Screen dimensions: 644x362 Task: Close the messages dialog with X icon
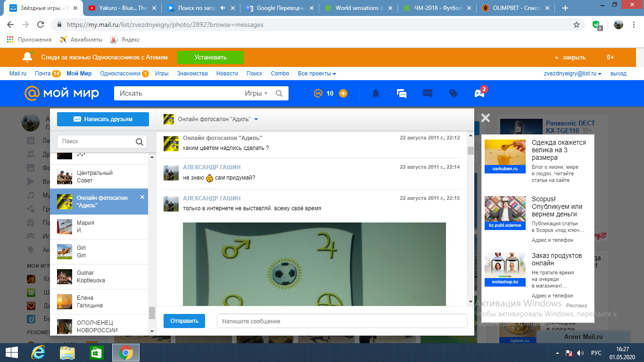tap(486, 118)
